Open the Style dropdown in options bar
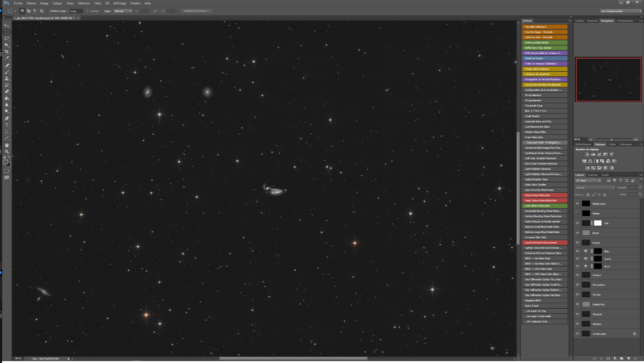This screenshot has width=644, height=363. coord(123,11)
